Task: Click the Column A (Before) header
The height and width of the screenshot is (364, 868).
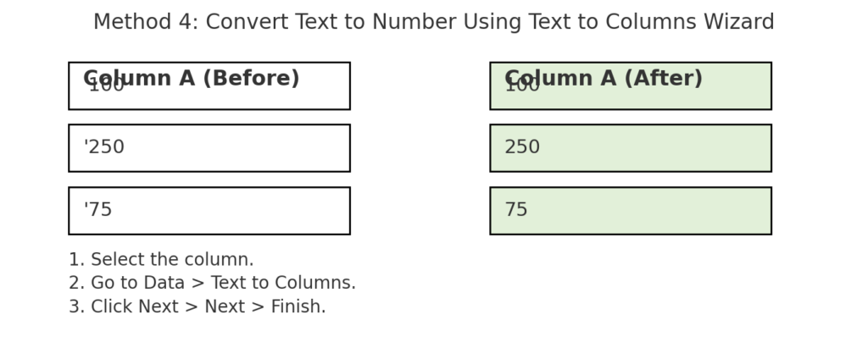Action: [x=192, y=79]
